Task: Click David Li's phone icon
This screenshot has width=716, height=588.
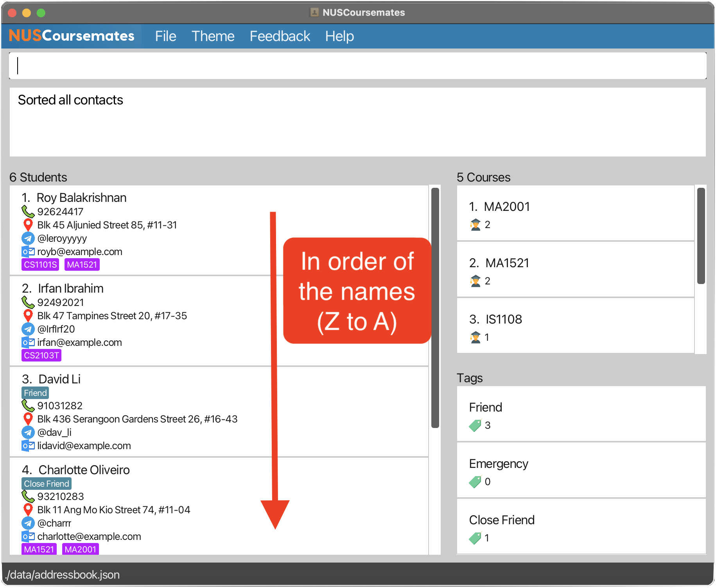Action: click(28, 406)
